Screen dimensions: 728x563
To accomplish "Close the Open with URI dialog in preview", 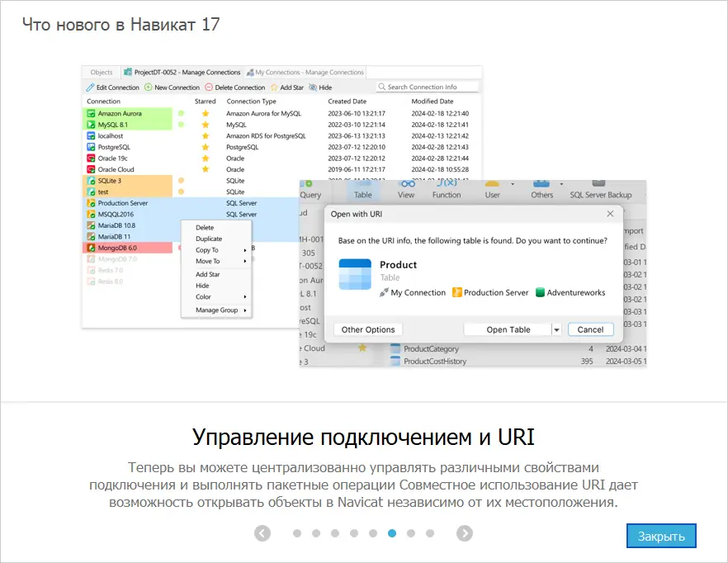I will click(x=610, y=214).
